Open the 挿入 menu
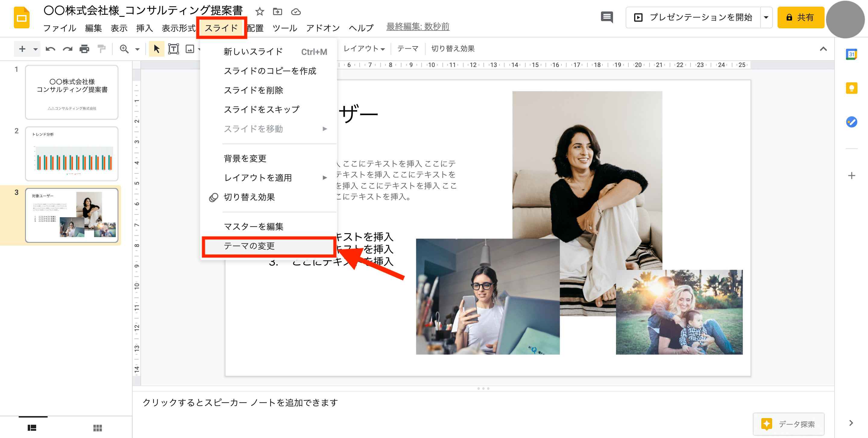868x438 pixels. pos(145,28)
